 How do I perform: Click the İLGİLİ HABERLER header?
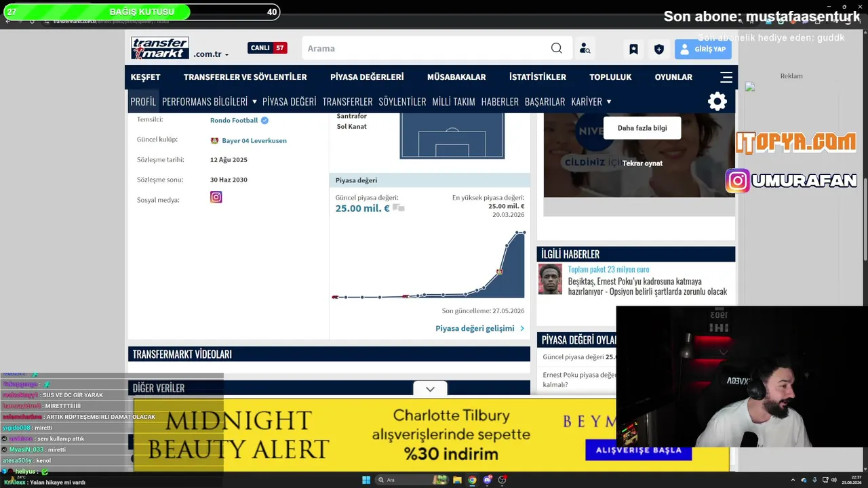pos(636,254)
